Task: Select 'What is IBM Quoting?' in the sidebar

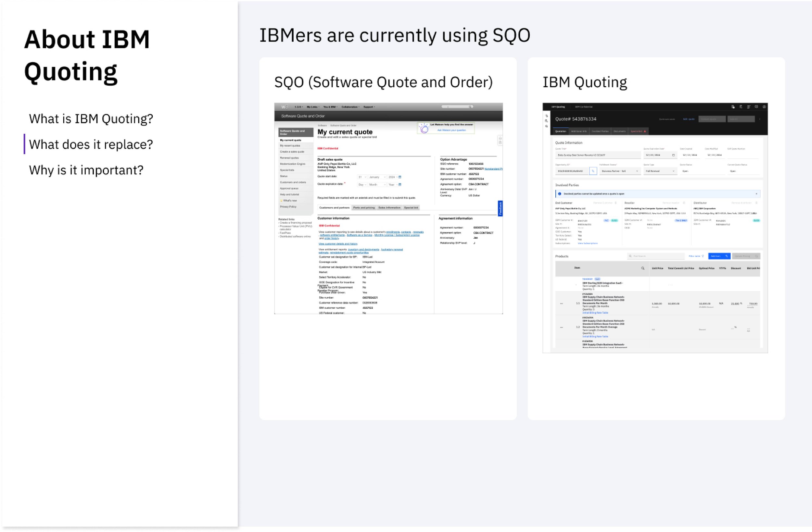Action: (91, 119)
